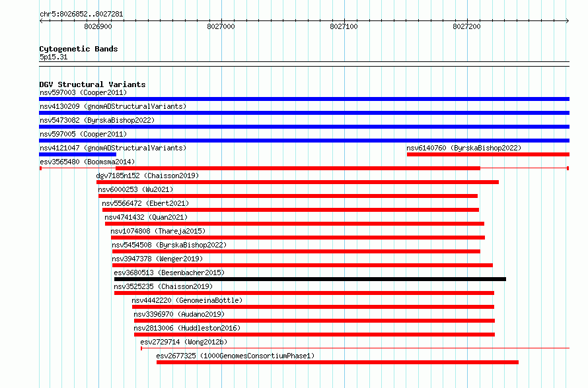
Task: Open nsv4741432 (Quan2021) variant
Action: click(146, 217)
